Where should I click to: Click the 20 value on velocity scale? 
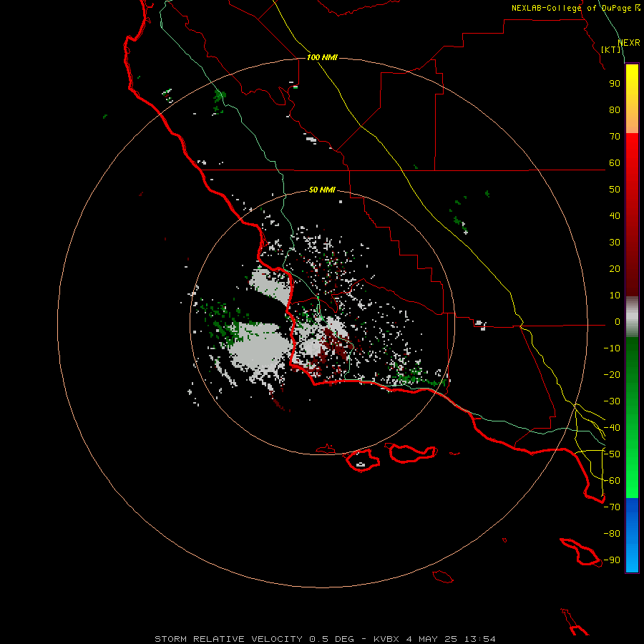(x=615, y=268)
